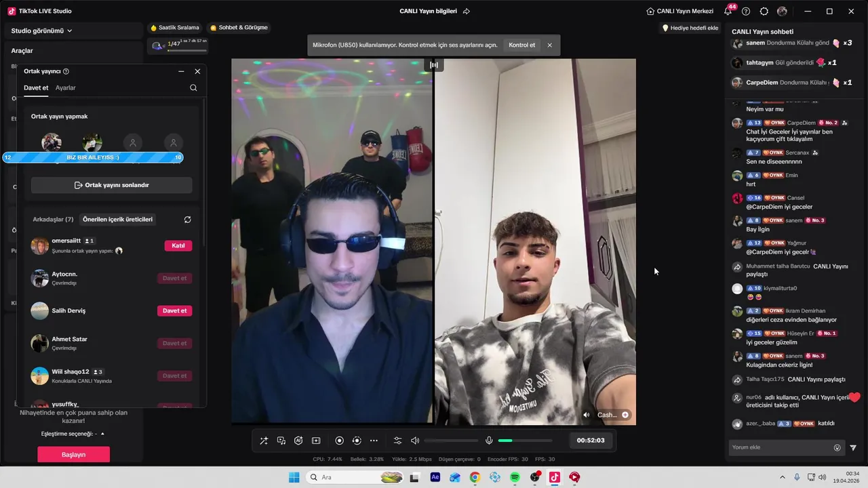
Task: Start recording with the record button
Action: coord(340,441)
